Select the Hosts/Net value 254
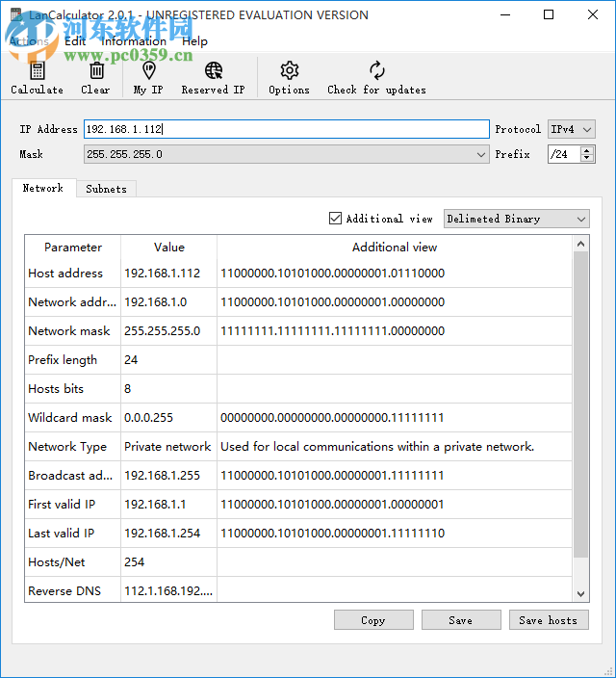Screen dimensions: 616x678 135,562
